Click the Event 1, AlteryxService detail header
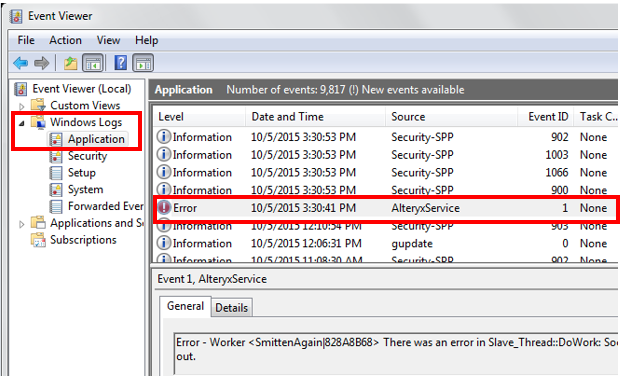Viewport: 621px width, 380px height. coord(212,279)
